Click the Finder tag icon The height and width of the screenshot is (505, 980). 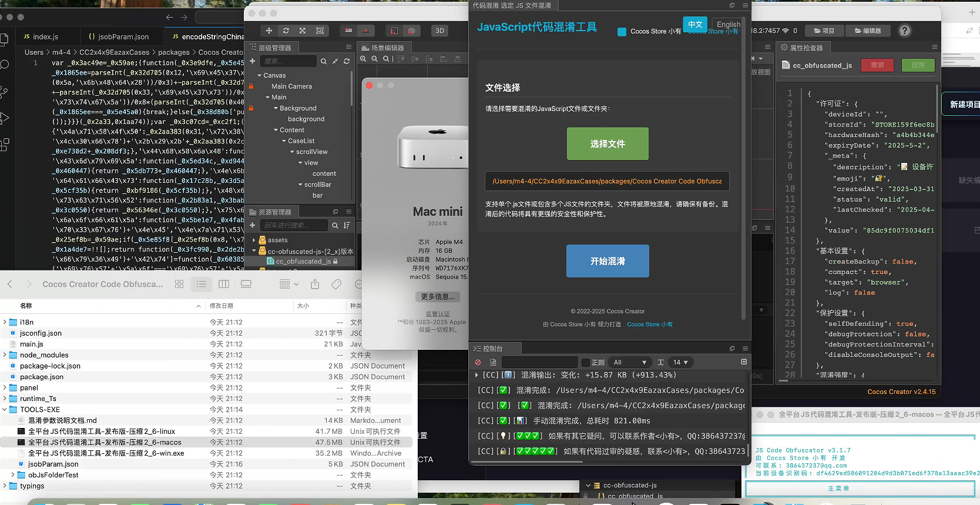(336, 285)
